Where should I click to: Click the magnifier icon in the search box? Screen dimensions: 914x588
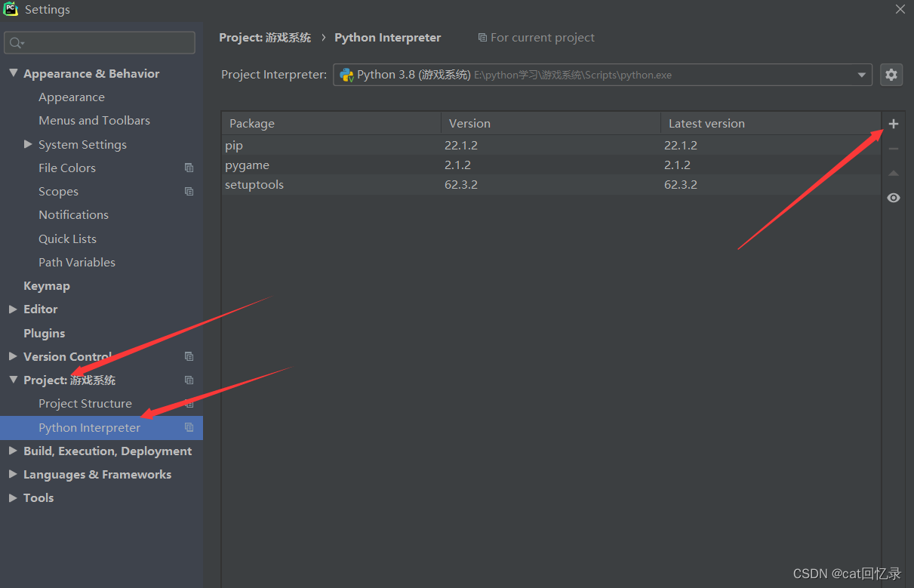pyautogui.click(x=17, y=43)
